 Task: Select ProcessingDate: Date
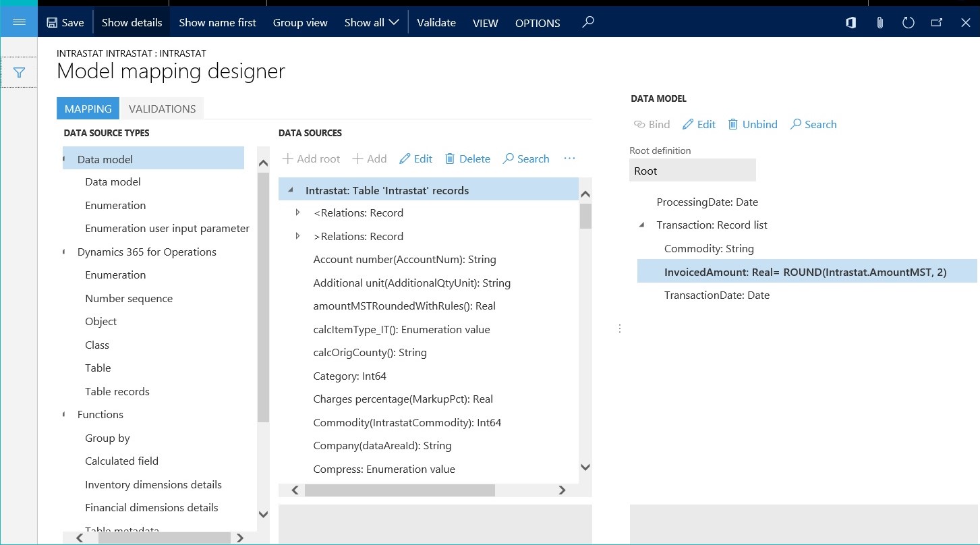(x=708, y=202)
